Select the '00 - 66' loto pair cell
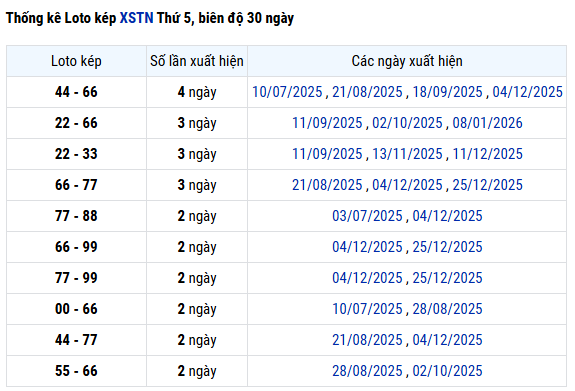 [x=76, y=309]
